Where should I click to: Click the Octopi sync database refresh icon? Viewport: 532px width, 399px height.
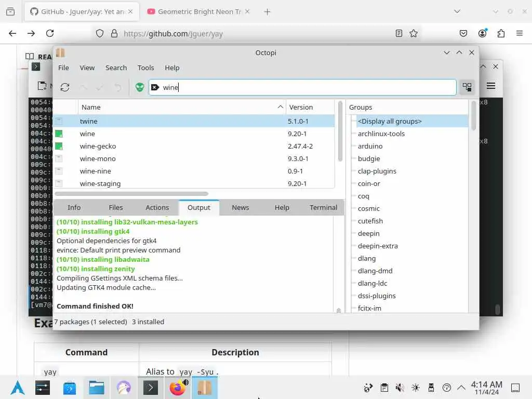pyautogui.click(x=65, y=87)
